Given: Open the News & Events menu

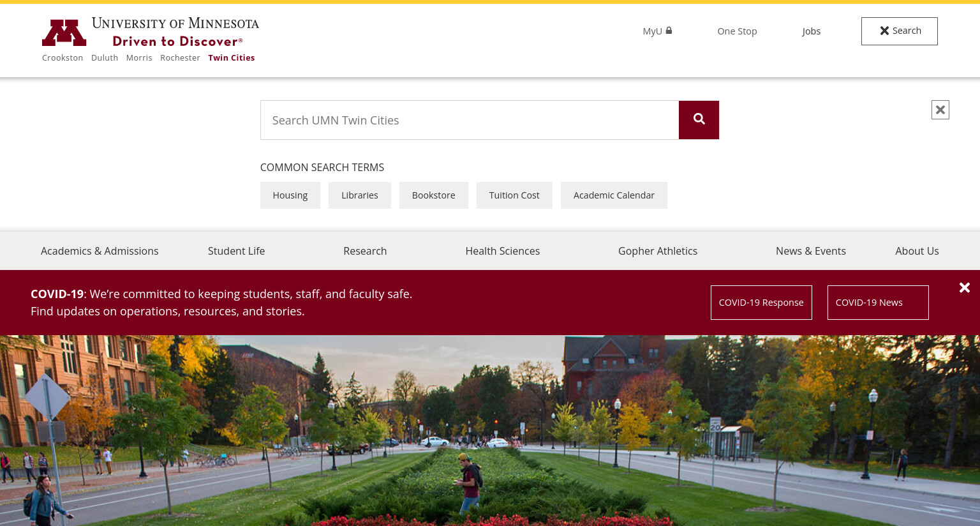Looking at the screenshot, I should pos(811,251).
